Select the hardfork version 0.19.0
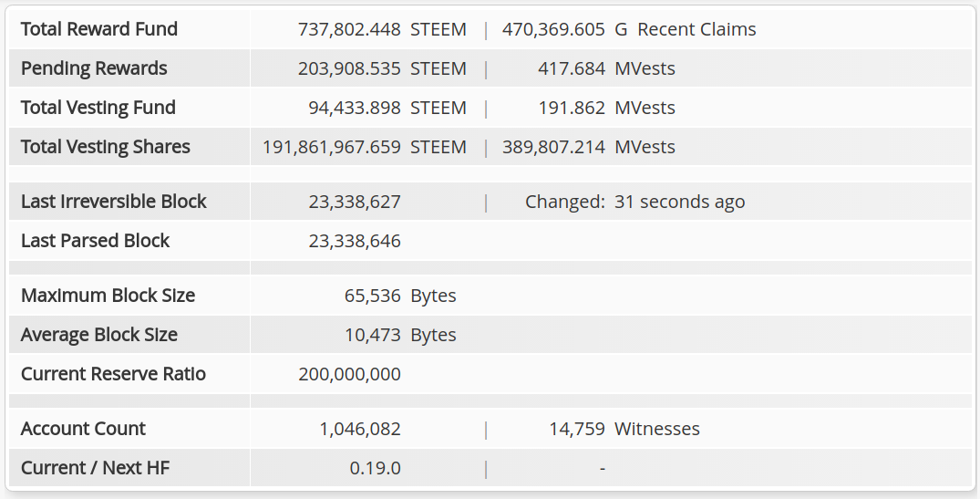 (375, 468)
